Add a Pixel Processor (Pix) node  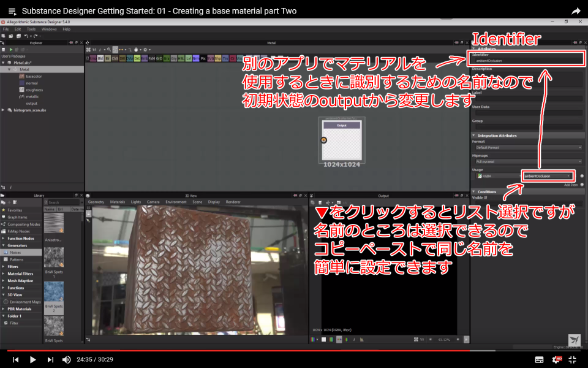click(x=203, y=59)
